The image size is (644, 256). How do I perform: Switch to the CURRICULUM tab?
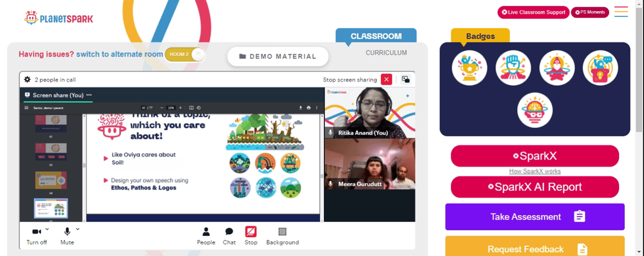[386, 53]
